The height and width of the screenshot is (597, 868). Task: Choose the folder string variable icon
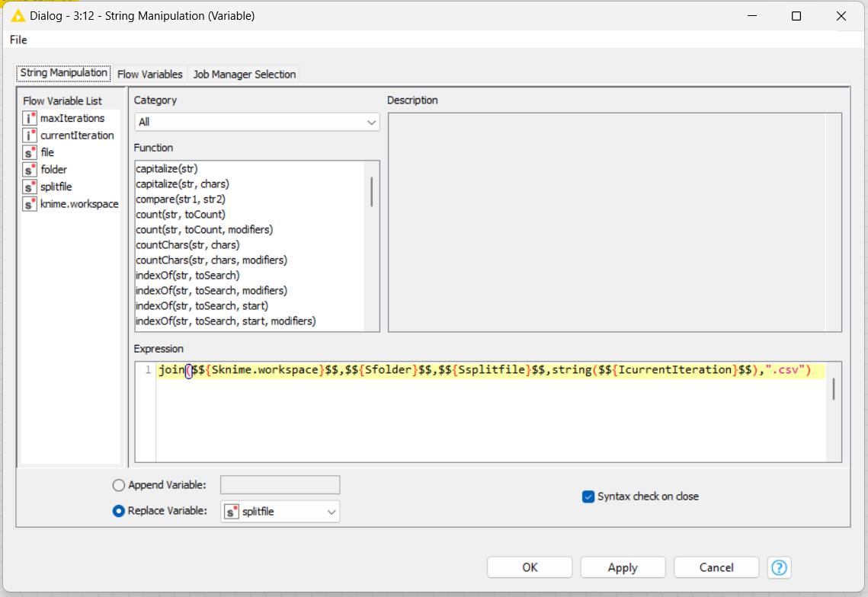30,170
